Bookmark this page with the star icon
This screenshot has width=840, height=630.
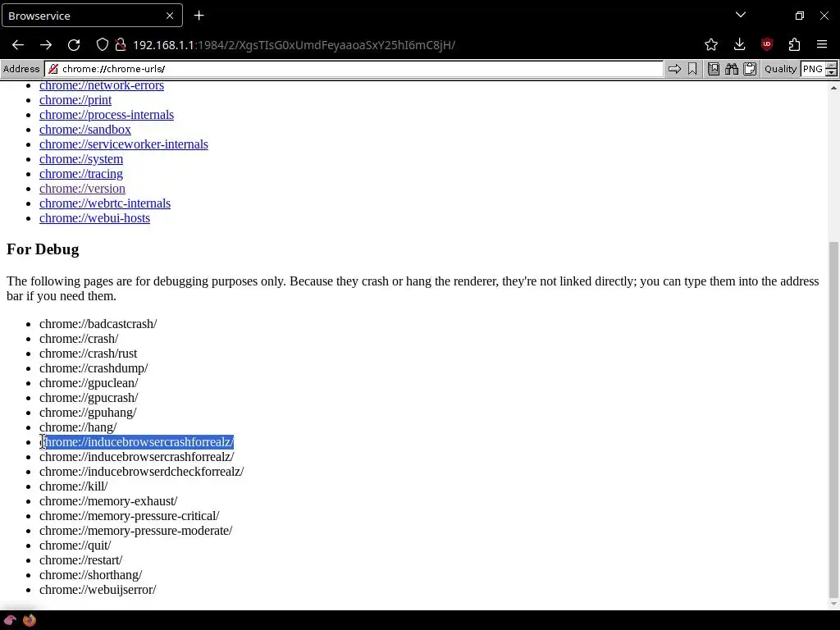tap(711, 45)
